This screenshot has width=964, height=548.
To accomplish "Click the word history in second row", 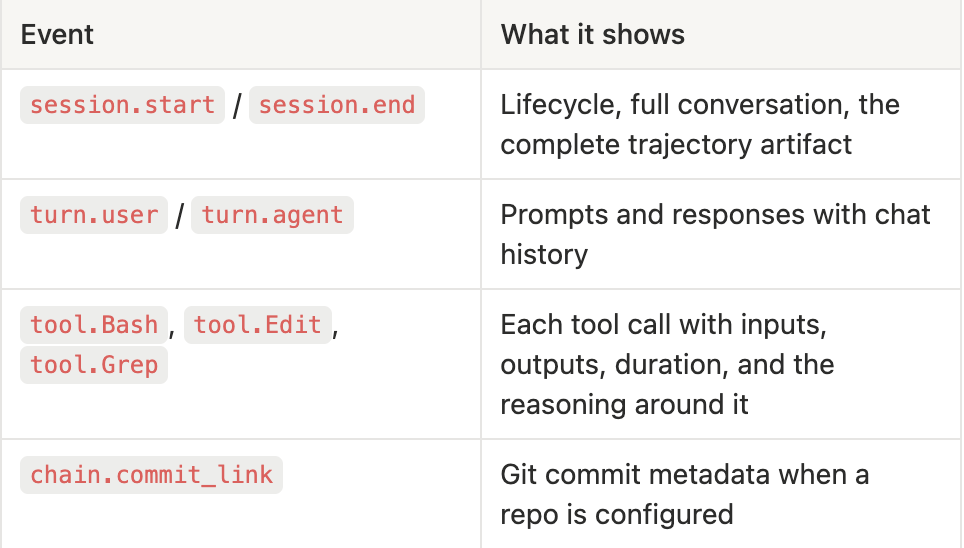I will 544,255.
